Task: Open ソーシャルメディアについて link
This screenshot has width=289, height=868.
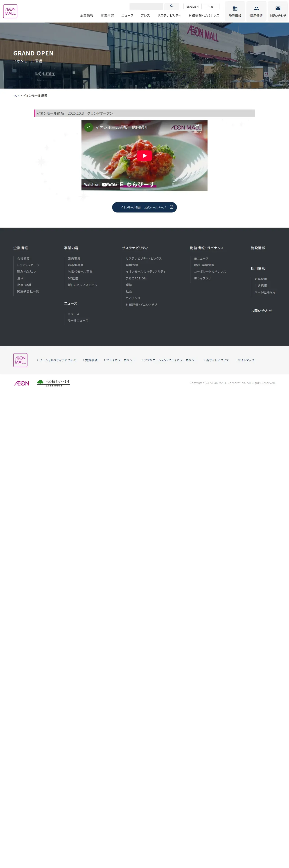Action: 57,360
